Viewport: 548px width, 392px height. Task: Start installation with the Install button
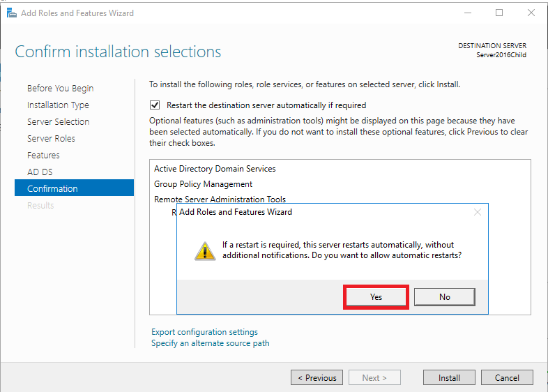click(449, 377)
